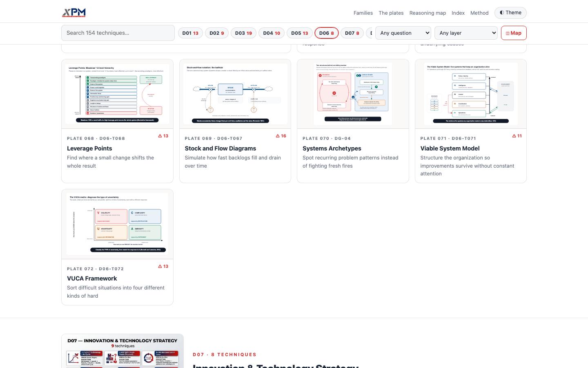The height and width of the screenshot is (368, 588).
Task: Open the Index link
Action: [458, 13]
